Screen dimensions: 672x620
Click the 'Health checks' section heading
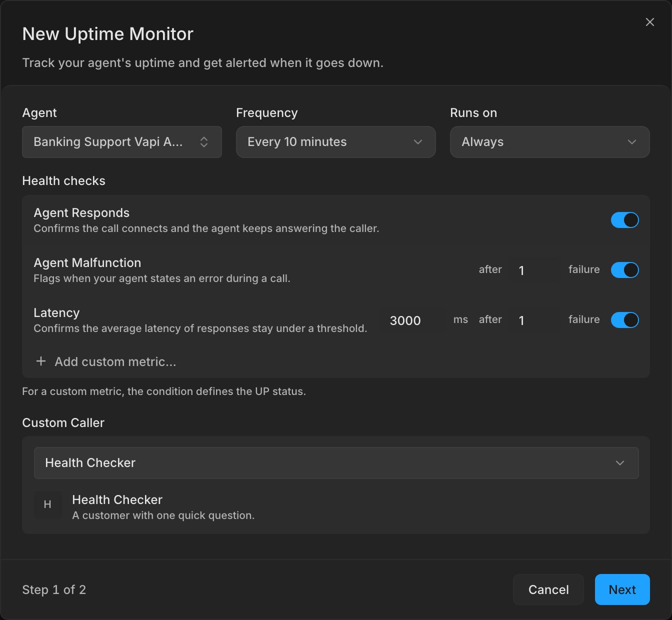64,180
